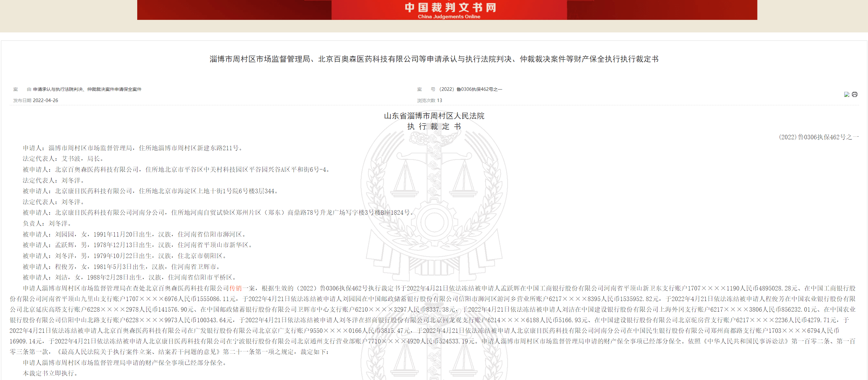Click respondent line 刘园园 born 1991
Image resolution: width=868 pixels, height=380 pixels.
[x=135, y=234]
